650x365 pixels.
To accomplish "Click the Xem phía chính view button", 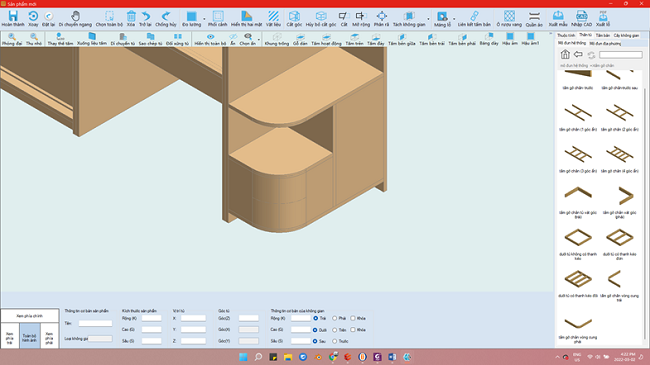I will [x=29, y=316].
